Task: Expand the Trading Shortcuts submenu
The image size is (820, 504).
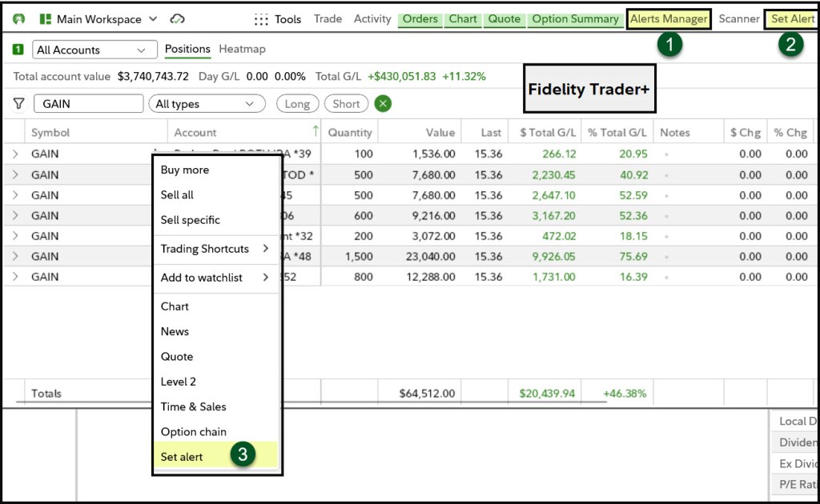Action: 214,249
